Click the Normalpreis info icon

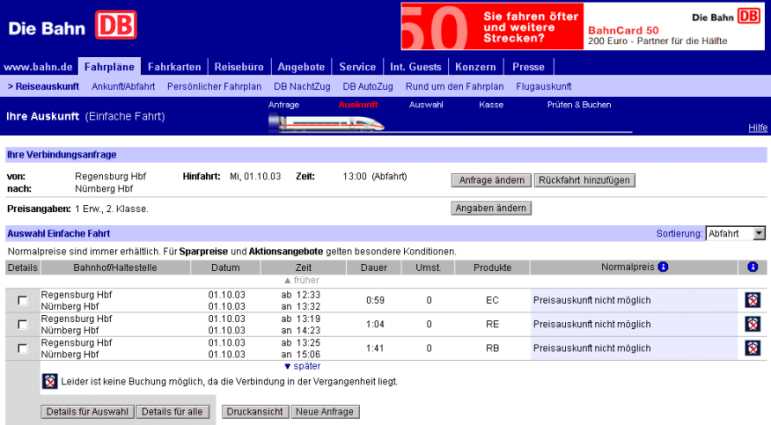663,267
